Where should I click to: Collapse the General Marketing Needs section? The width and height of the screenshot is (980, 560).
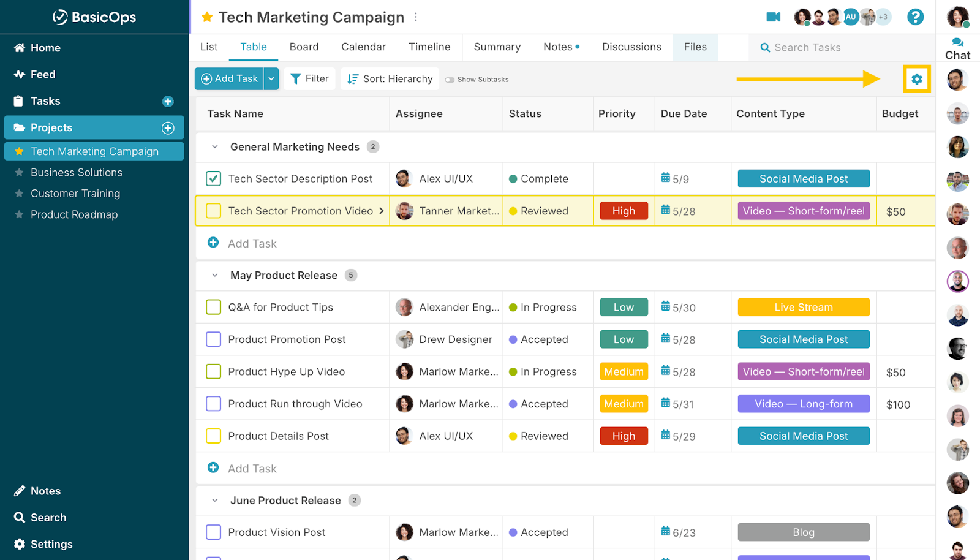[x=215, y=147]
